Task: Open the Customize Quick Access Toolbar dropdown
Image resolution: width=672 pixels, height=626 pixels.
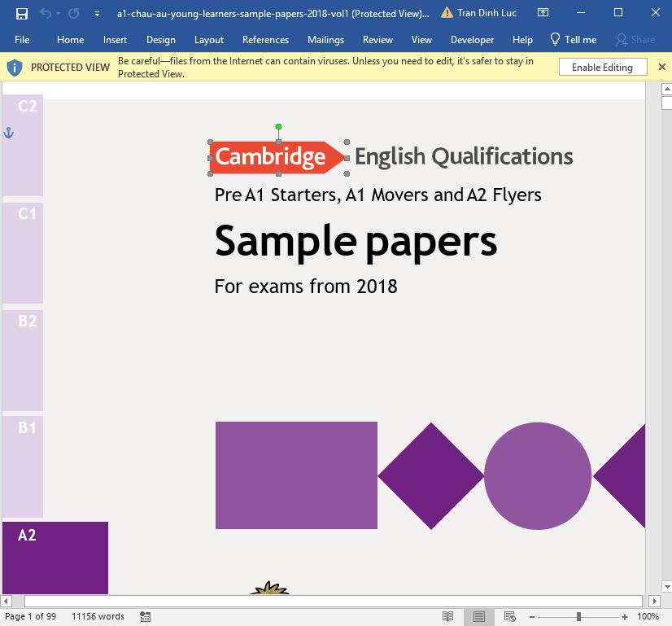Action: [x=98, y=14]
